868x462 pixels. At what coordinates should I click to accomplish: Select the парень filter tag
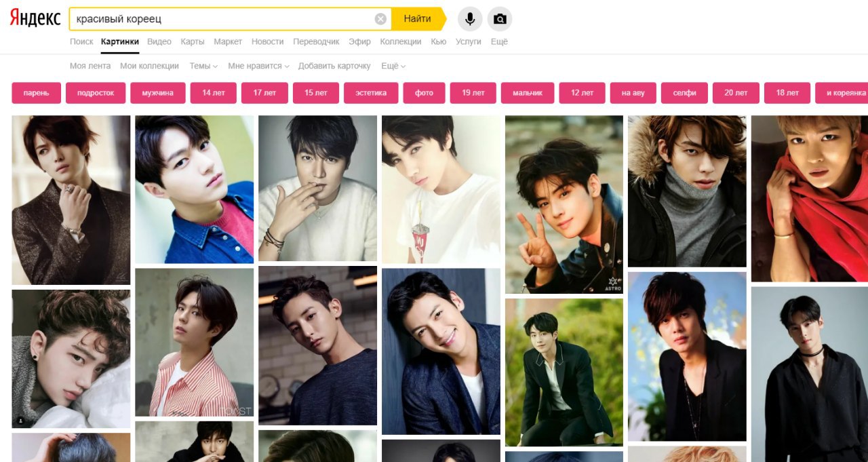(37, 93)
